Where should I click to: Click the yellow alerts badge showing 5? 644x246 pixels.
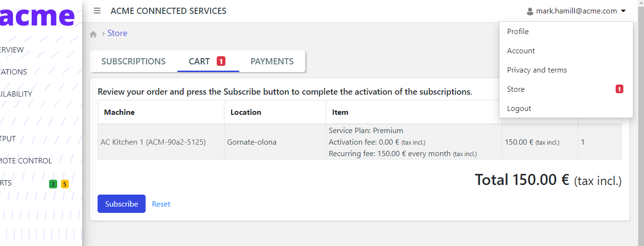65,184
